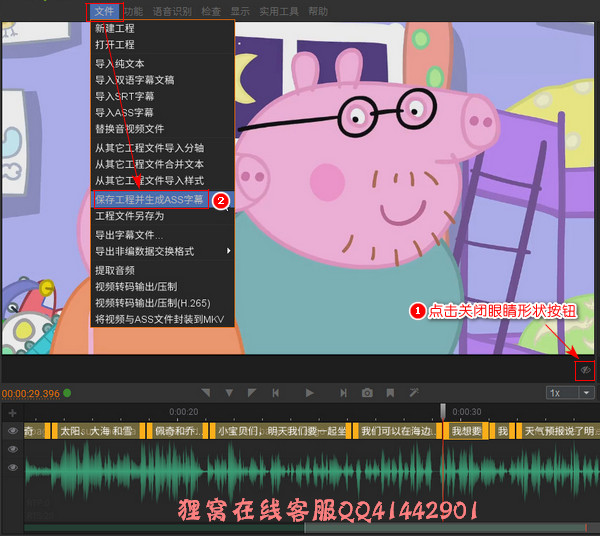Select subtitle clip 佩奇和乔
Image resolution: width=600 pixels, height=536 pixels.
(178, 431)
